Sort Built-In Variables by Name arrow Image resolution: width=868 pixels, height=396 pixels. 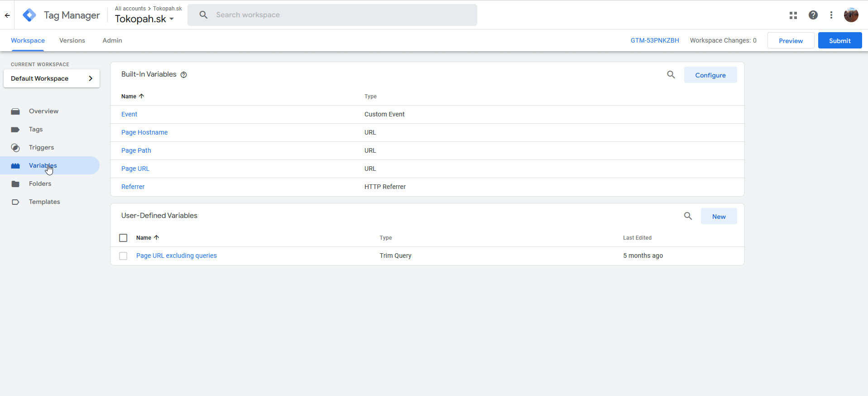tap(141, 96)
